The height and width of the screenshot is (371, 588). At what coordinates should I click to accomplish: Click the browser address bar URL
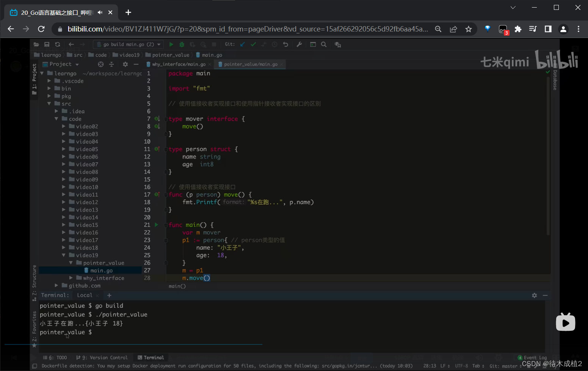tap(248, 29)
